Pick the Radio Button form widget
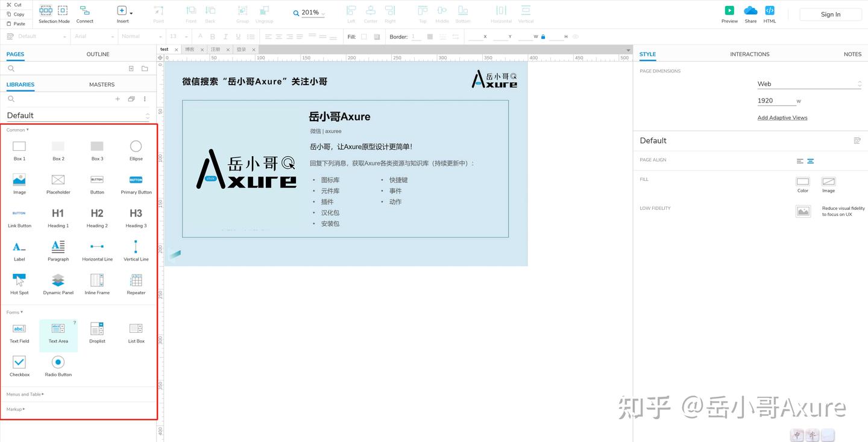 click(58, 366)
